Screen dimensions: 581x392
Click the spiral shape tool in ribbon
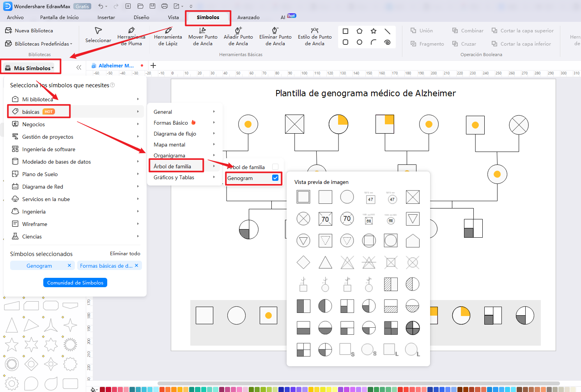387,42
